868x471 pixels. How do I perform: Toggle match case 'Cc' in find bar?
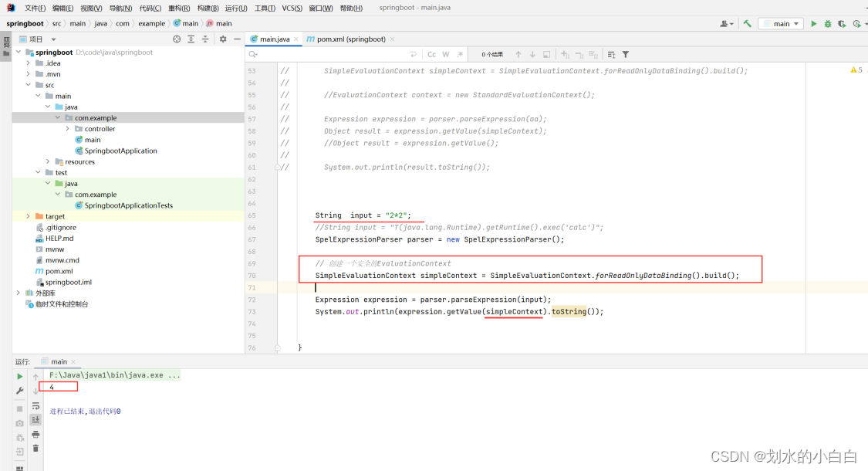[x=432, y=54]
